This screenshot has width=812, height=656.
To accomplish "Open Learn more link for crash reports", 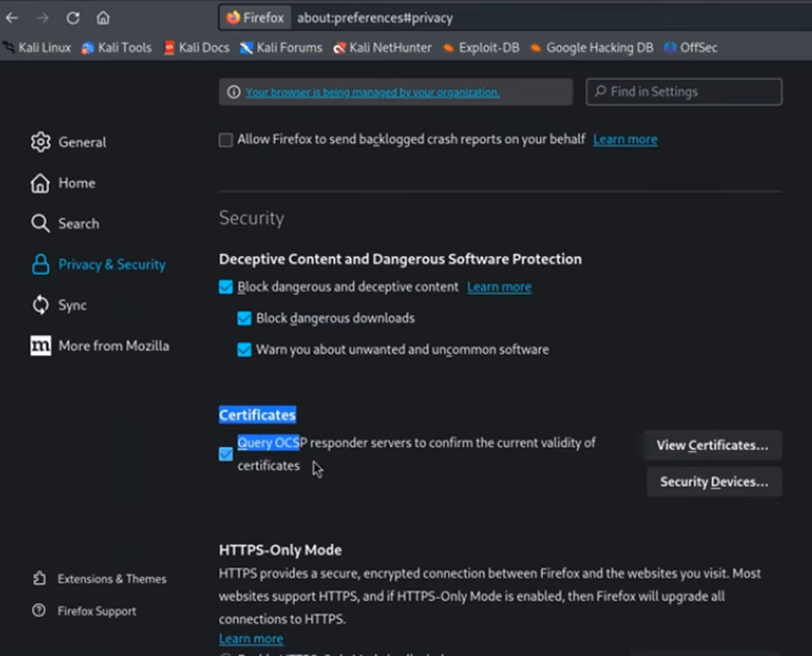I will click(x=625, y=139).
